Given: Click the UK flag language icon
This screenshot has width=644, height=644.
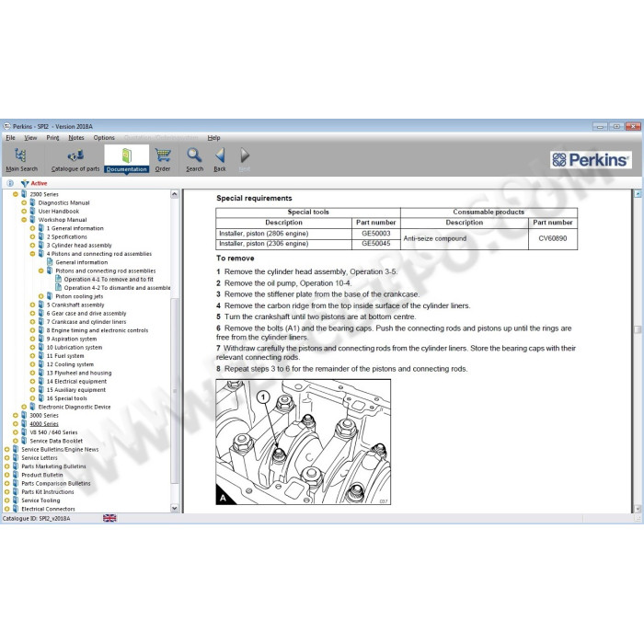Looking at the screenshot, I should [x=109, y=518].
